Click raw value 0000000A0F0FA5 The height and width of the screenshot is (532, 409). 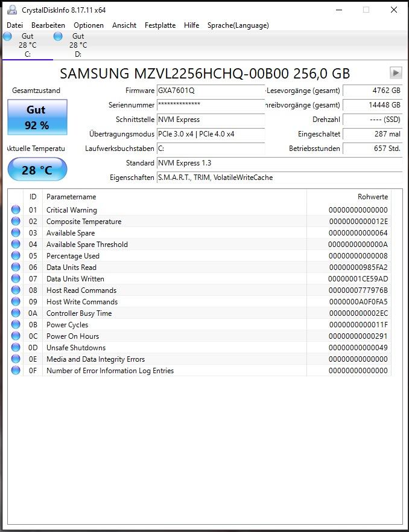(358, 301)
